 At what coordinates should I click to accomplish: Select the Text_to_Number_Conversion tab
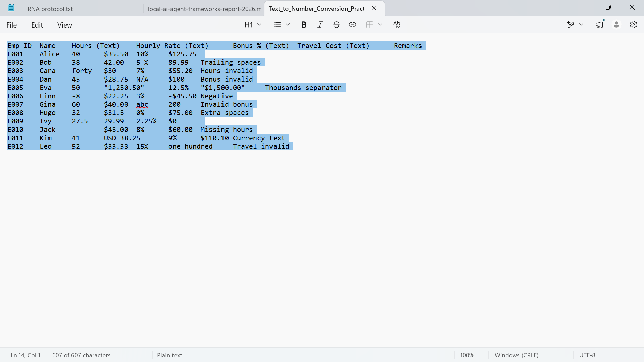pos(316,9)
